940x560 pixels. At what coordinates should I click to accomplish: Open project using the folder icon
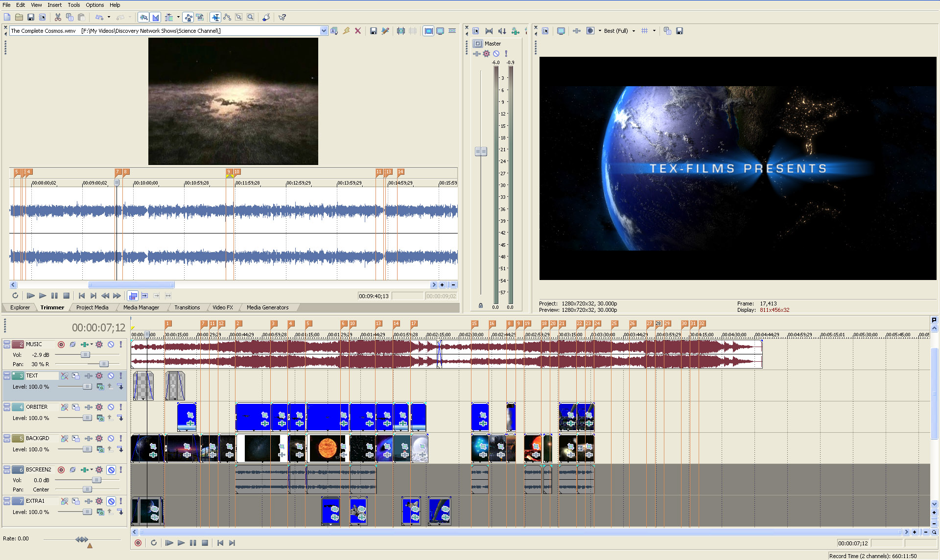point(19,17)
